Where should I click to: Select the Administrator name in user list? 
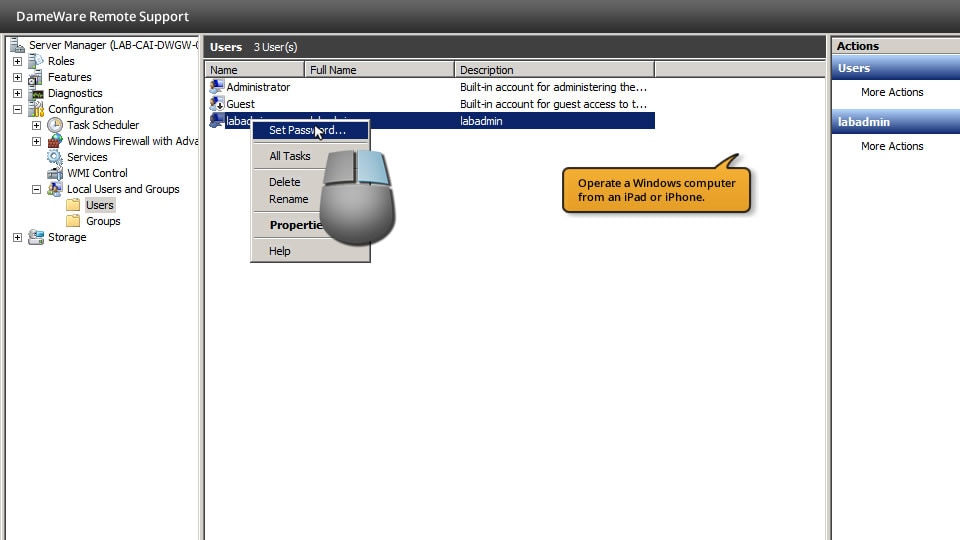(x=258, y=87)
